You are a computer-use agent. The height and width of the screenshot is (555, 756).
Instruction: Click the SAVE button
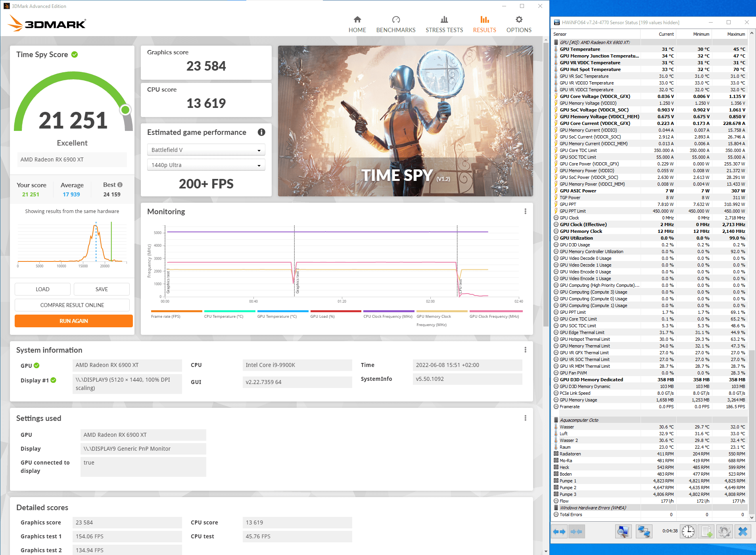(102, 289)
